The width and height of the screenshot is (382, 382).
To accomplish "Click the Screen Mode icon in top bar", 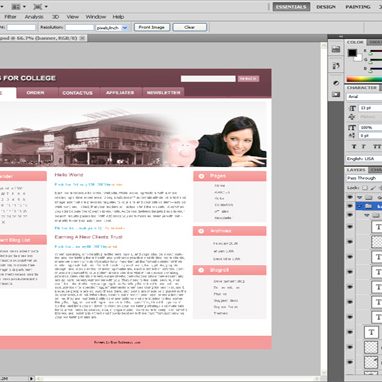I will point(38,7).
